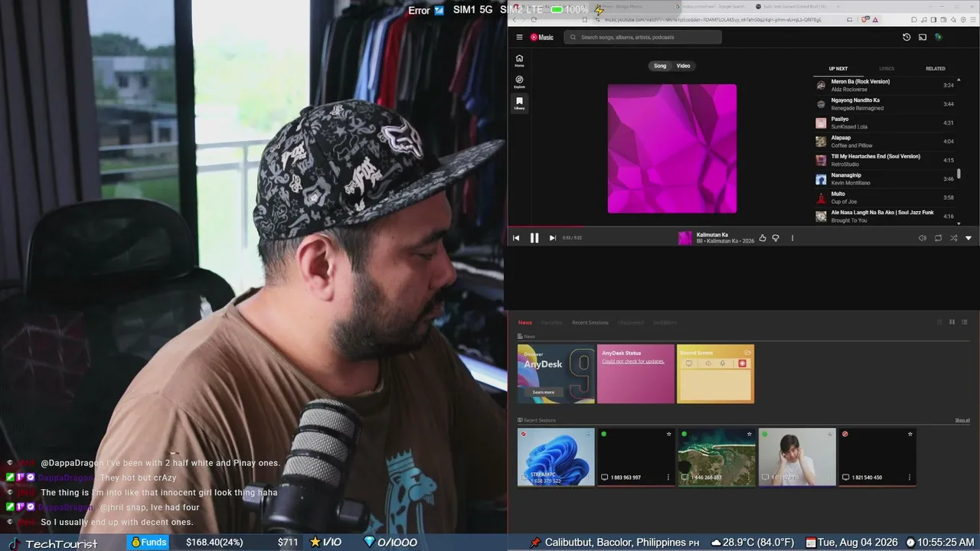
Task: Select the LYRICS tab
Action: (887, 69)
